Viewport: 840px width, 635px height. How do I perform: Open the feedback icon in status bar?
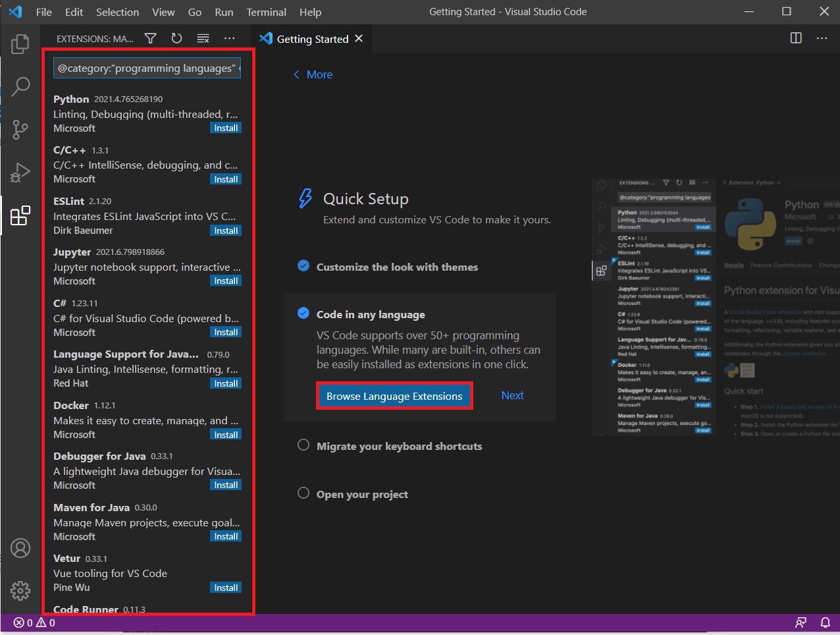[x=801, y=622]
